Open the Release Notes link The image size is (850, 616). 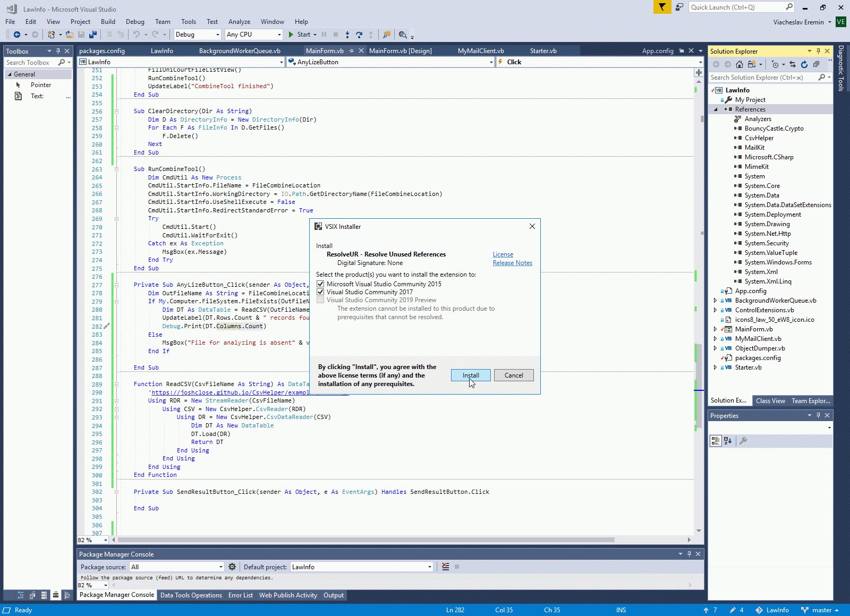[512, 263]
